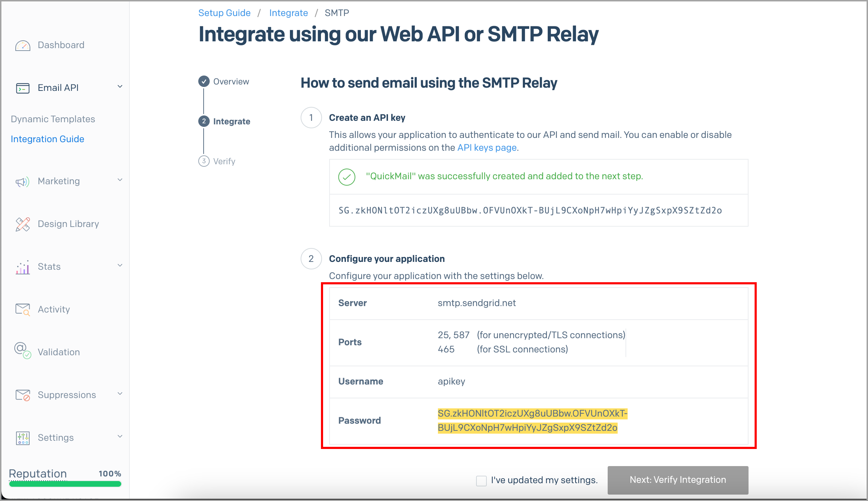Jump to the Overview step label
The height and width of the screenshot is (501, 868).
(231, 82)
